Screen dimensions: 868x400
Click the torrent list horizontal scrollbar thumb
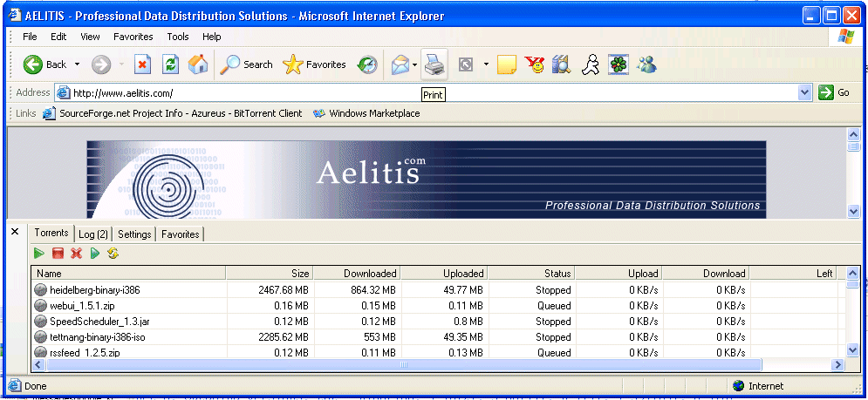[404, 364]
